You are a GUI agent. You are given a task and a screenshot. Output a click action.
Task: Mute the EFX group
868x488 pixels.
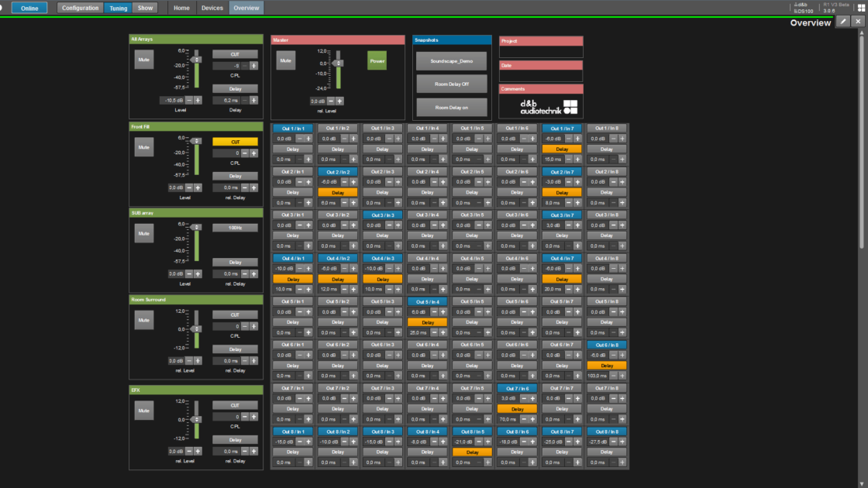(x=144, y=411)
